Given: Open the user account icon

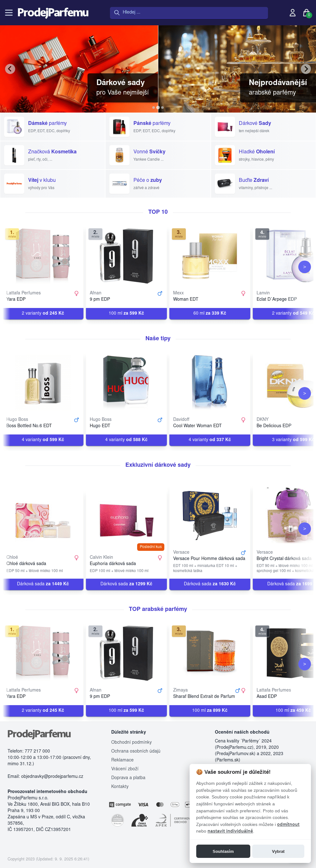Looking at the screenshot, I should 292,13.
